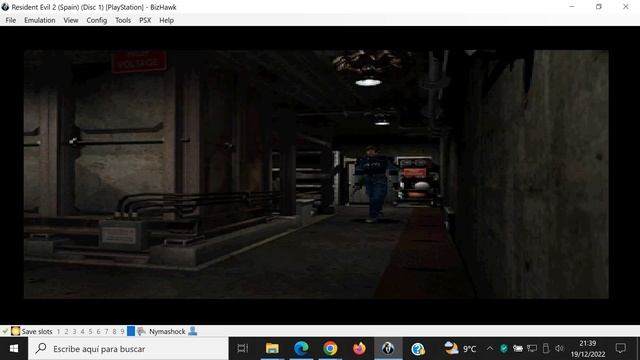Click the BizHawk taskbar icon
The height and width of the screenshot is (360, 640).
point(388,349)
